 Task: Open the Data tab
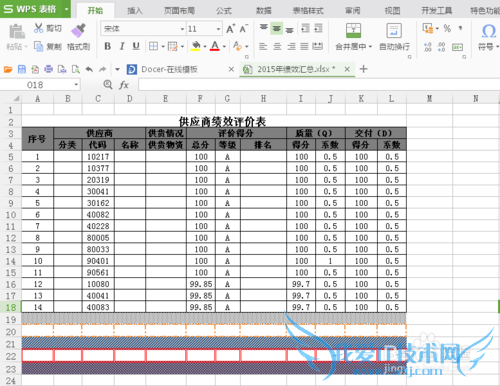(264, 11)
